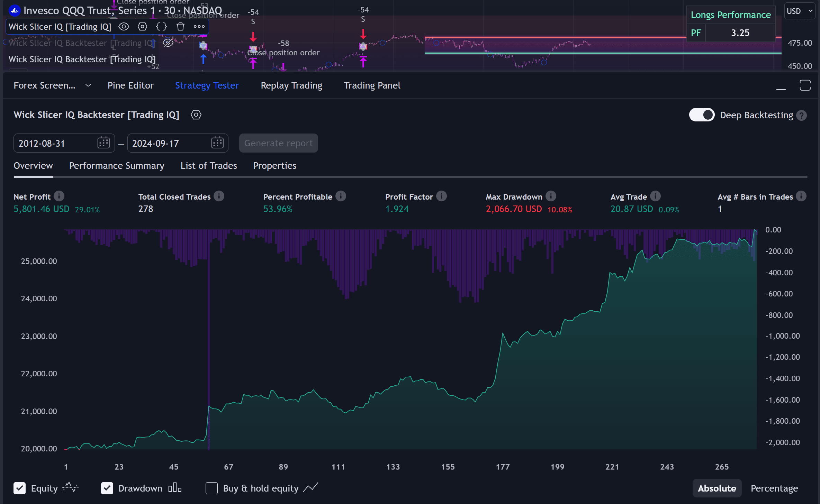Click the Net Profit value 5,801.46 USD
This screenshot has height=504, width=820.
click(x=42, y=209)
